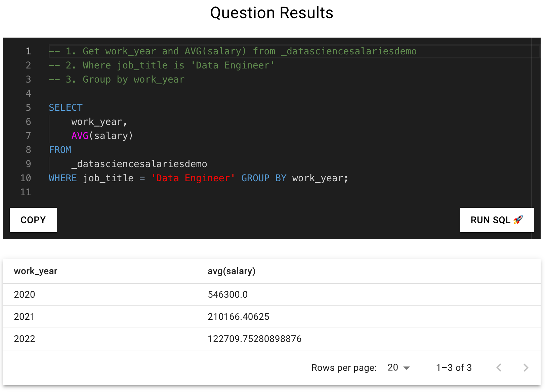
Task: Click the Question Results page title
Action: click(272, 13)
